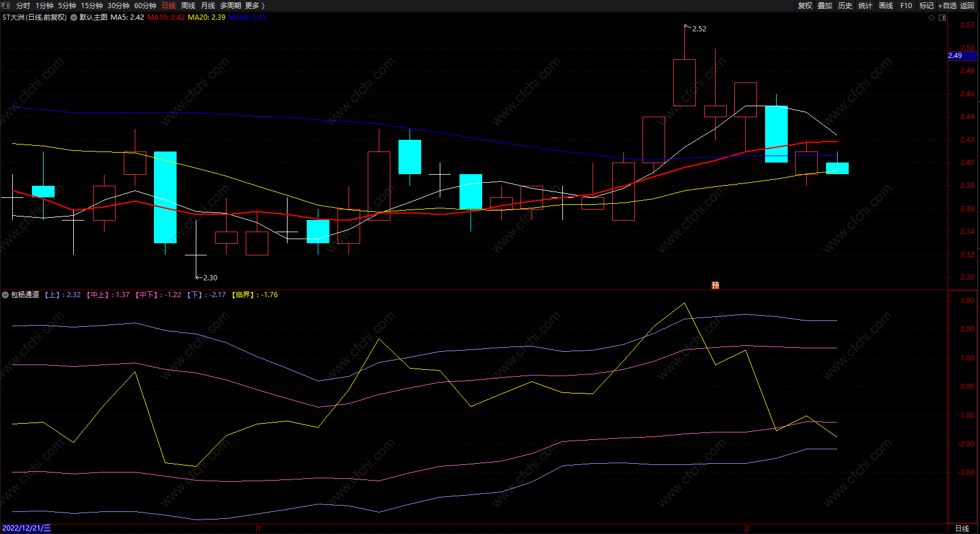Add stock via +自选 button
Screen dimensions: 980x534
click(x=947, y=5)
